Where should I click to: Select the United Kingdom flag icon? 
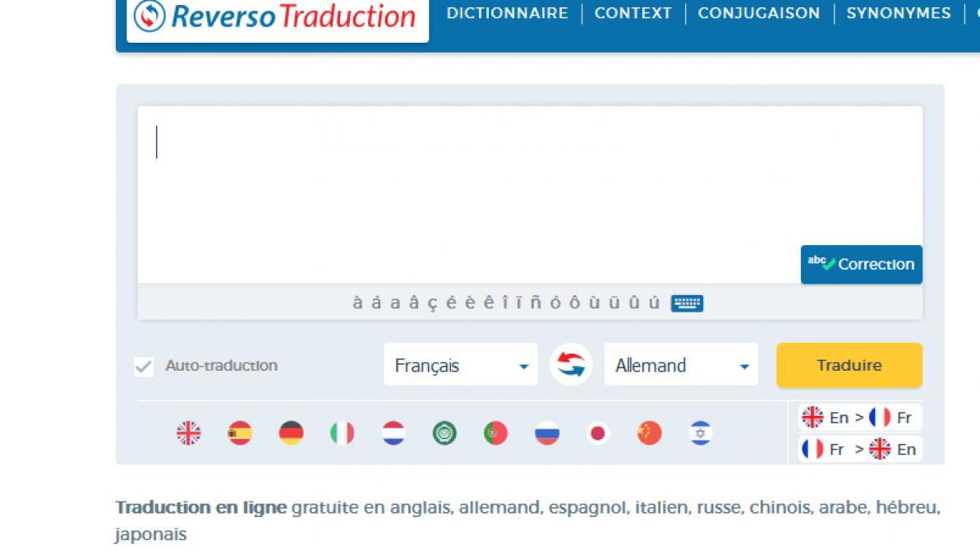(x=188, y=432)
